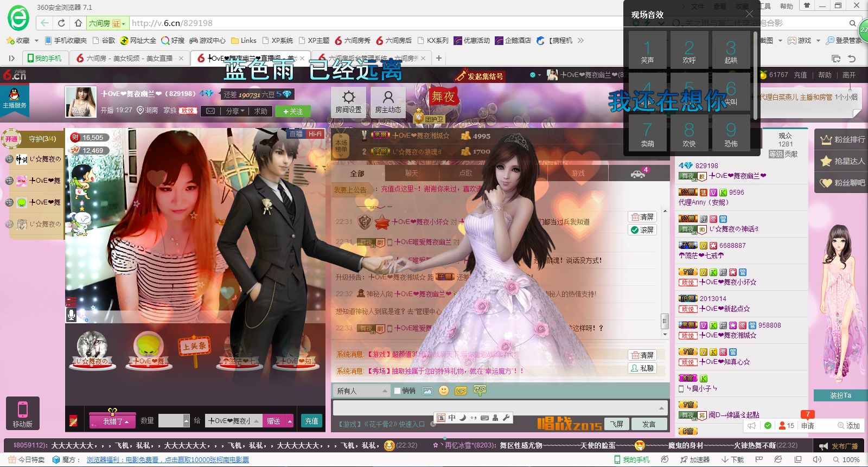Click the 飞屏 button
Viewport: 868px width, 467px height.
pyautogui.click(x=617, y=424)
